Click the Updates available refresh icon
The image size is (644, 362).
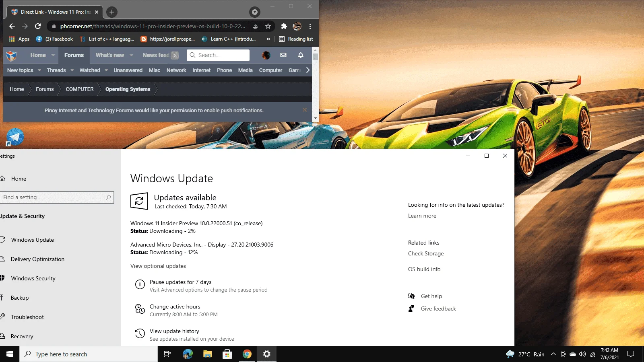(x=139, y=201)
